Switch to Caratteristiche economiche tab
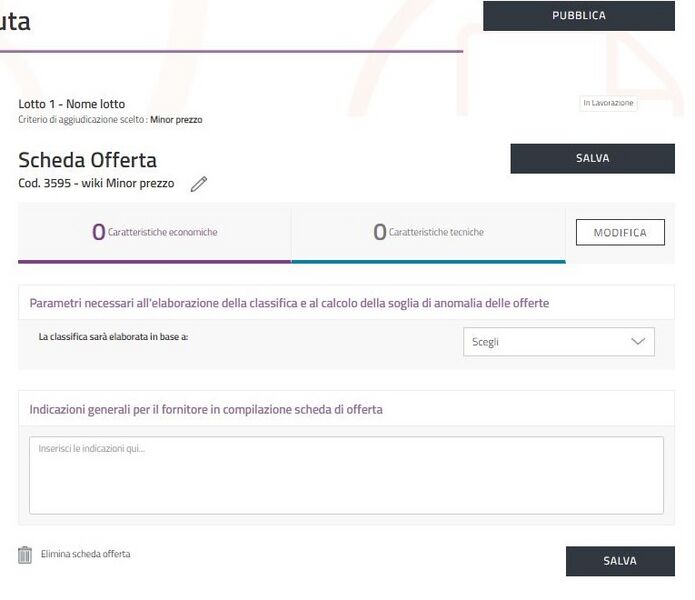 click(155, 233)
